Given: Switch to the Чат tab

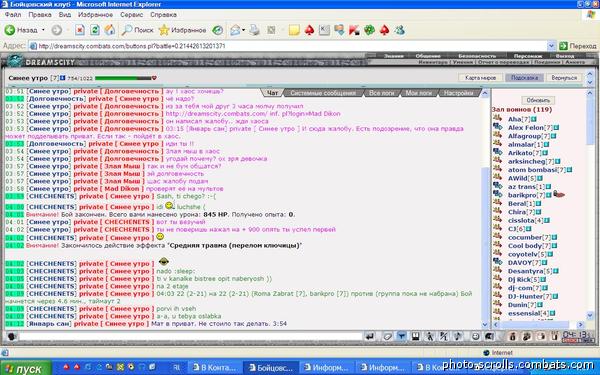Looking at the screenshot, I should click(272, 93).
